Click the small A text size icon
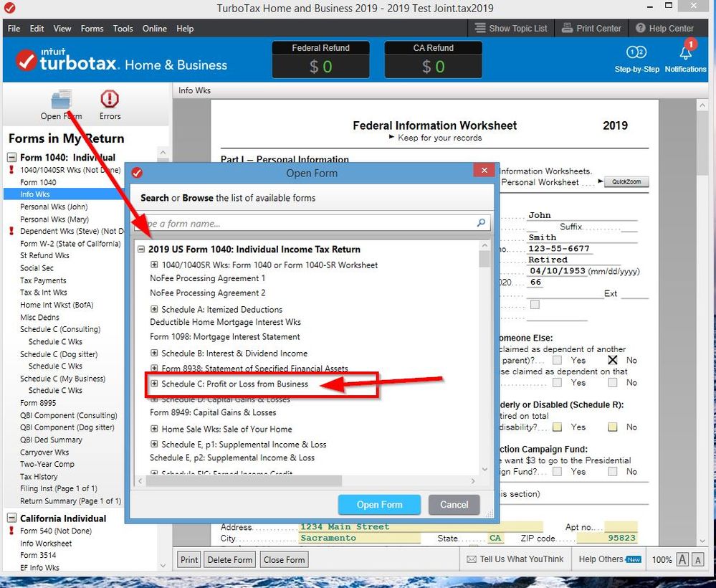This screenshot has width=716, height=588. (698, 559)
